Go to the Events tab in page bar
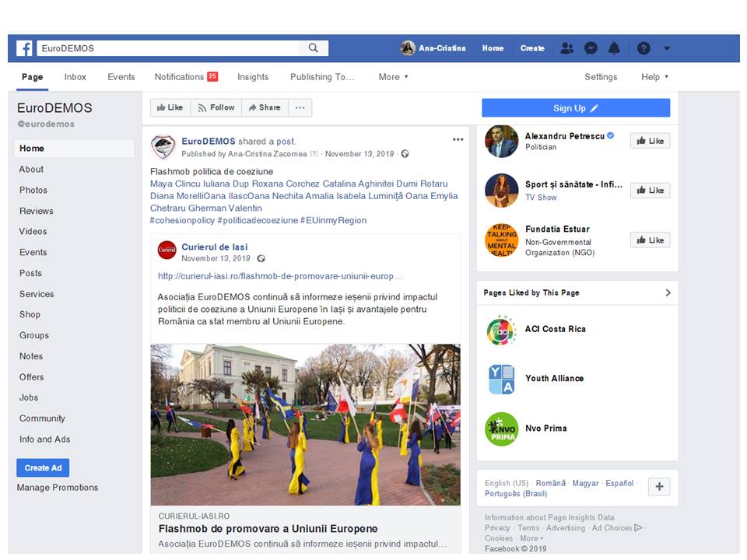Viewport: 747px width, 560px height. [x=121, y=77]
